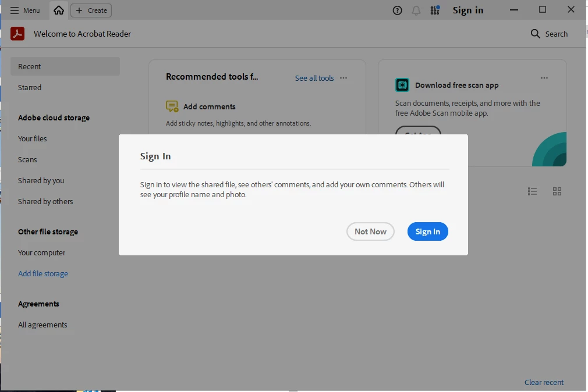Viewport: 588px width, 392px height.
Task: Switch to grid thumbnail view icon
Action: [x=557, y=191]
